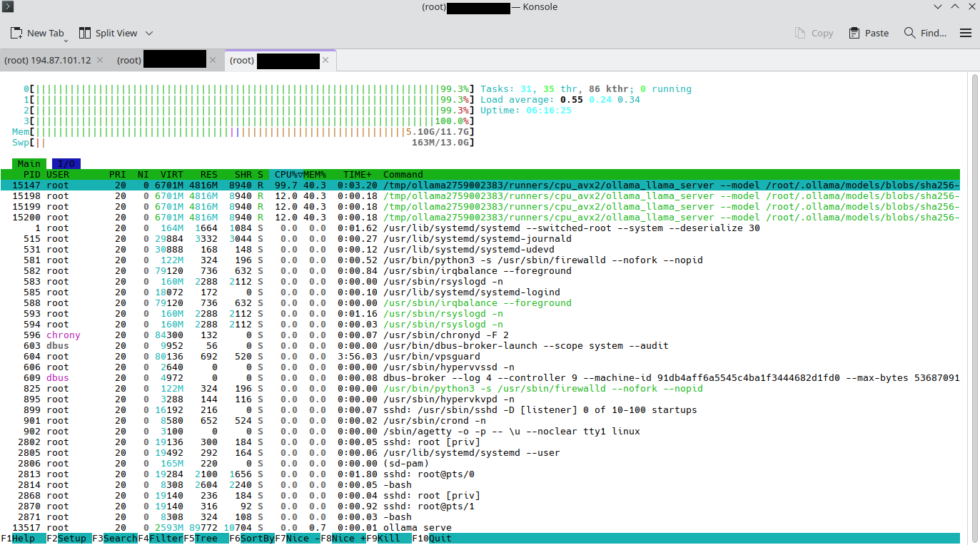Viewport: 980px width, 545px height.
Task: Sort by the USER column header
Action: (58, 175)
